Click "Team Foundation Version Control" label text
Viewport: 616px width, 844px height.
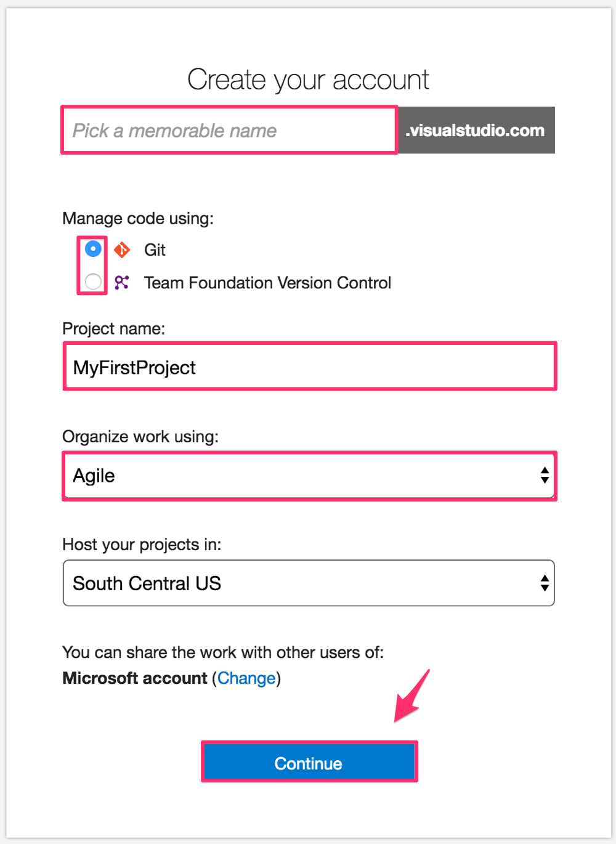pos(267,283)
